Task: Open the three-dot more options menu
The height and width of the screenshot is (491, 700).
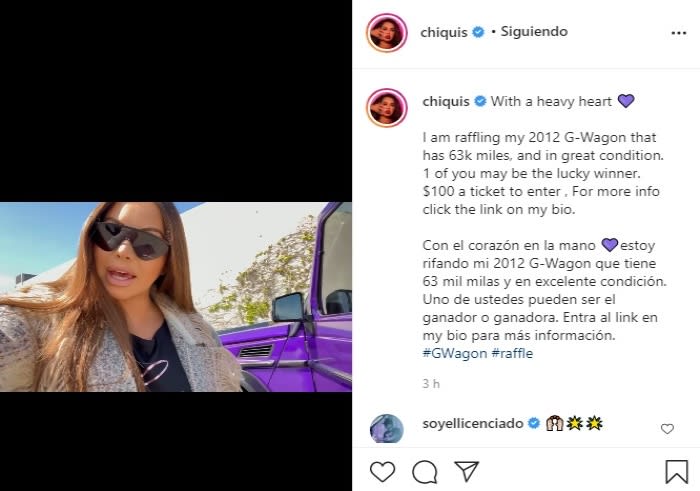Action: point(679,33)
